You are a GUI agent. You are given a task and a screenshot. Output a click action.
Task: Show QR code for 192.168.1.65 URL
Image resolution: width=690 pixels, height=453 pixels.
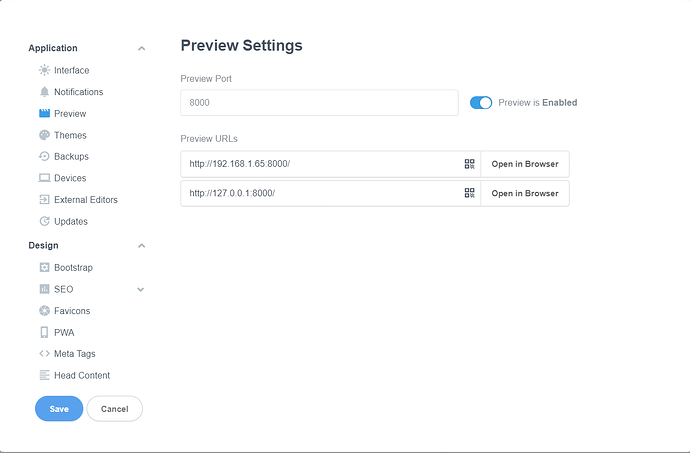(x=470, y=164)
